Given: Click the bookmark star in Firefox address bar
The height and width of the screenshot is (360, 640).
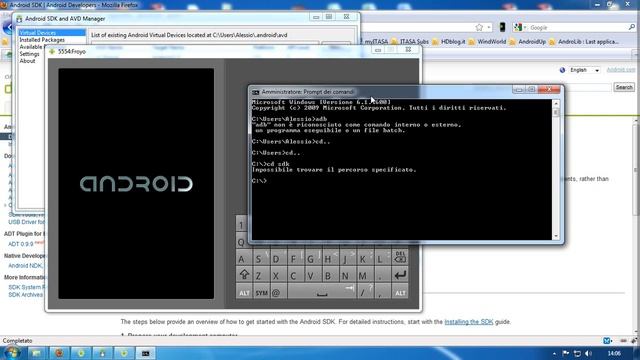Looking at the screenshot, I should click(x=479, y=27).
